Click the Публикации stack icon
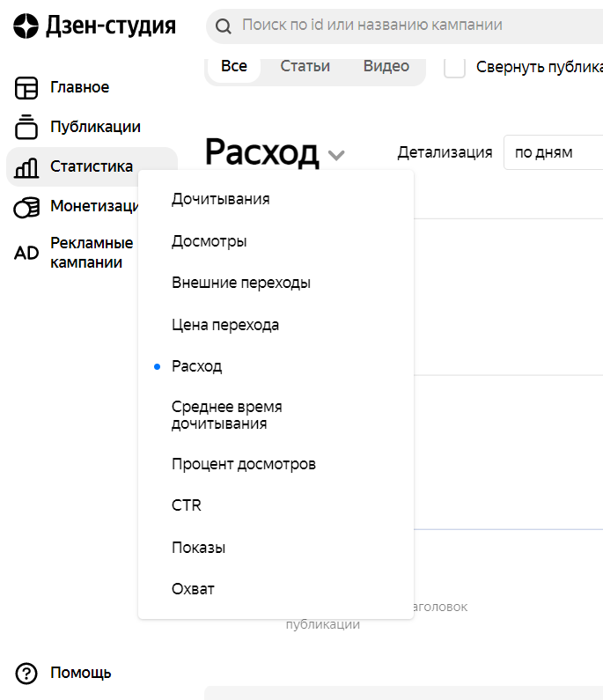Image resolution: width=603 pixels, height=700 pixels. 26,127
